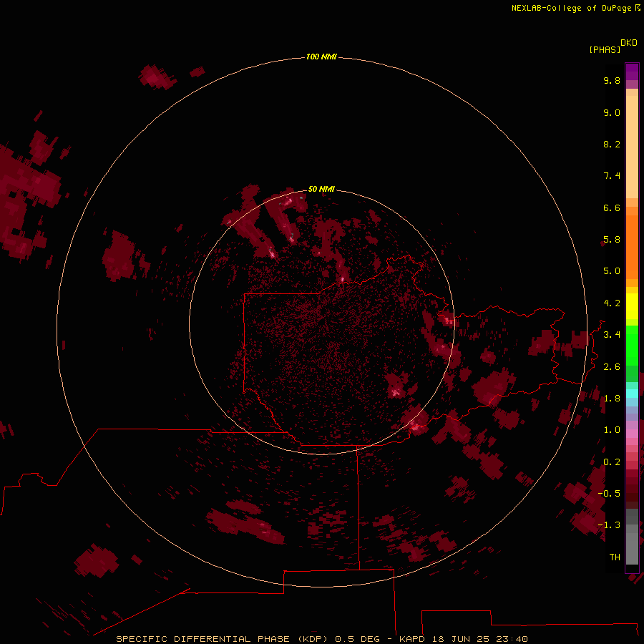Click the 100 NMI range ring label
Viewport: 644px width, 644px height.
321,57
